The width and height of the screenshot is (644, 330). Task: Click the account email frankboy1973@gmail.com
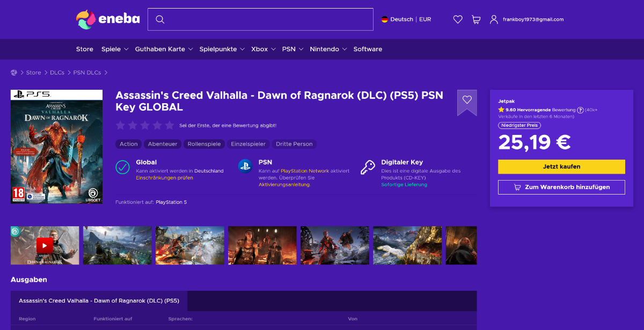(x=533, y=19)
